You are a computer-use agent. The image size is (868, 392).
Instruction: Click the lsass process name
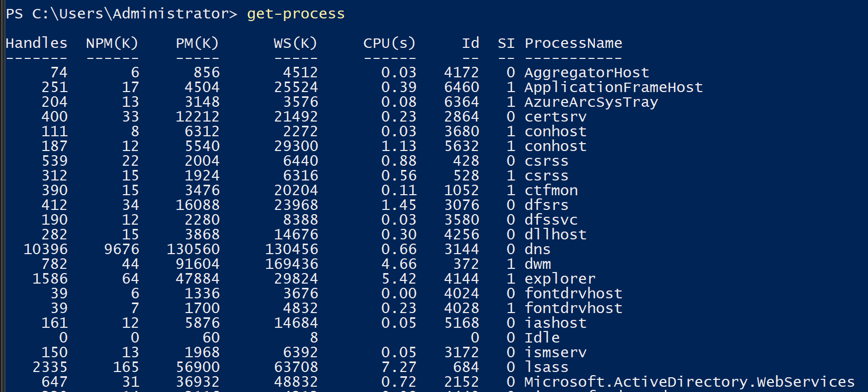[x=546, y=367]
